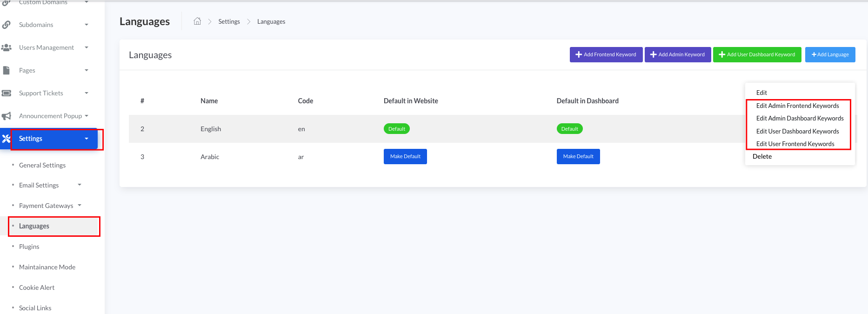Viewport: 868px width, 314px height.
Task: Make Arabic default in Dashboard
Action: tap(578, 156)
